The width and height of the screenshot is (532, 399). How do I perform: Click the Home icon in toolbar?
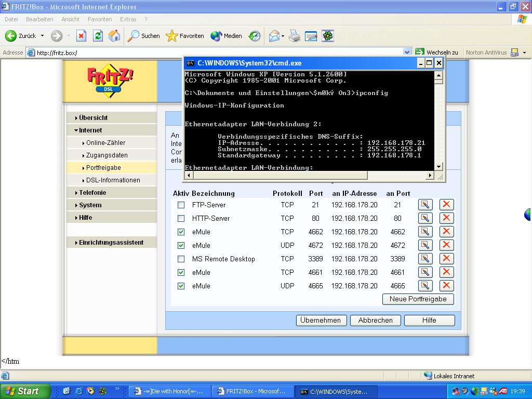click(x=114, y=36)
